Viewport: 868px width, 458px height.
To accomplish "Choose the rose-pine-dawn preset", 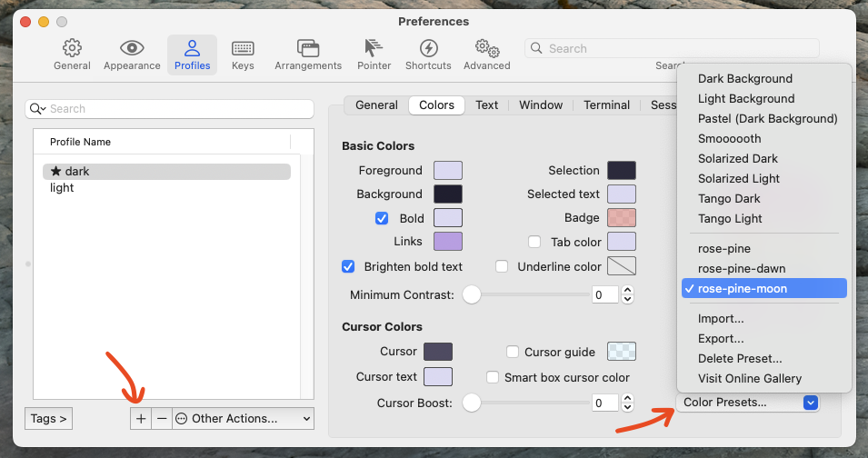I will tap(742, 268).
